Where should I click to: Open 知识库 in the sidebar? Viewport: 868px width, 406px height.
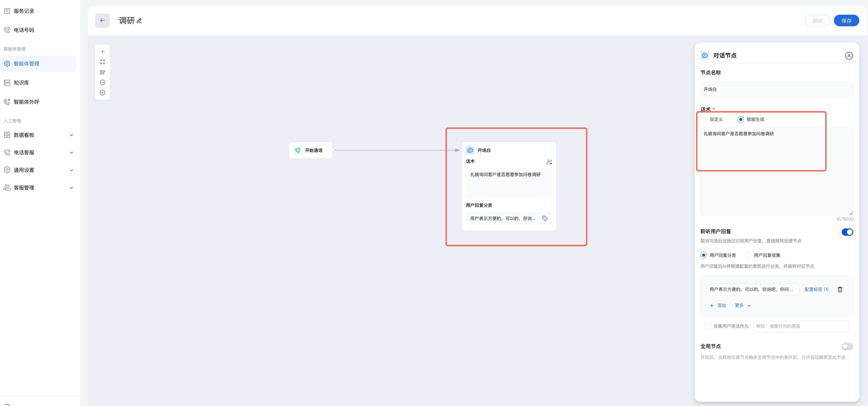pos(21,83)
